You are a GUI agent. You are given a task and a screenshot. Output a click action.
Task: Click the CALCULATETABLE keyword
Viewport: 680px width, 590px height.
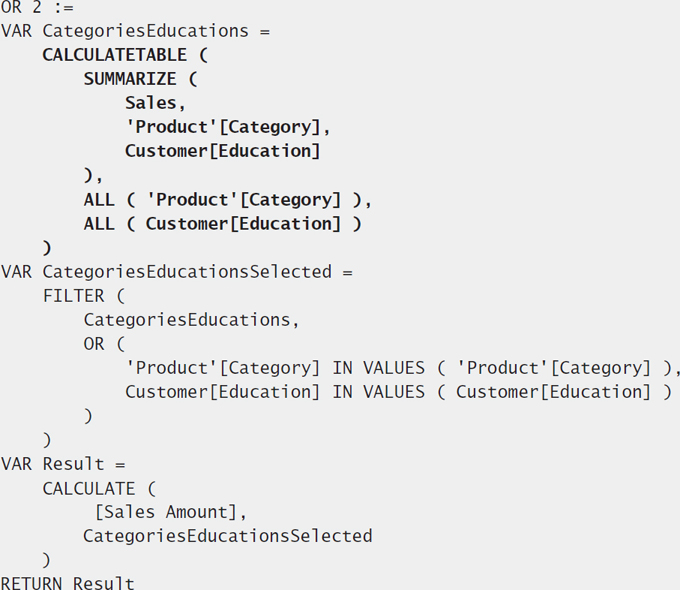pyautogui.click(x=114, y=55)
